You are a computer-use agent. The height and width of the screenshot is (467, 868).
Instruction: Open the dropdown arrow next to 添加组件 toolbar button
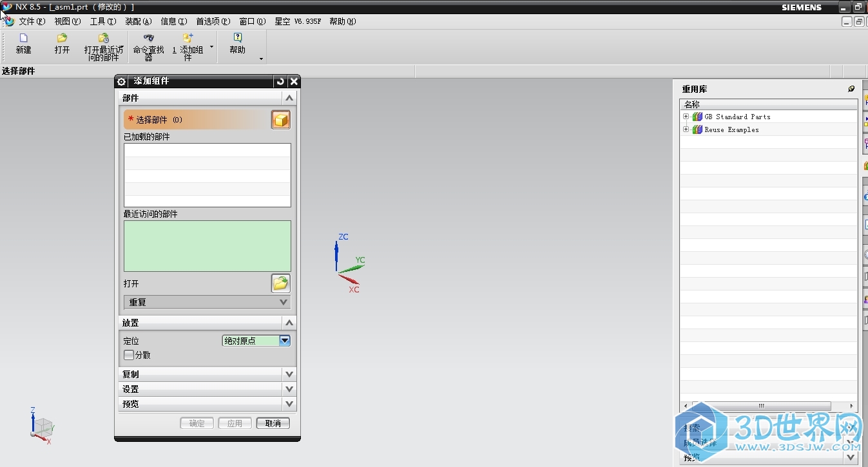click(x=212, y=47)
